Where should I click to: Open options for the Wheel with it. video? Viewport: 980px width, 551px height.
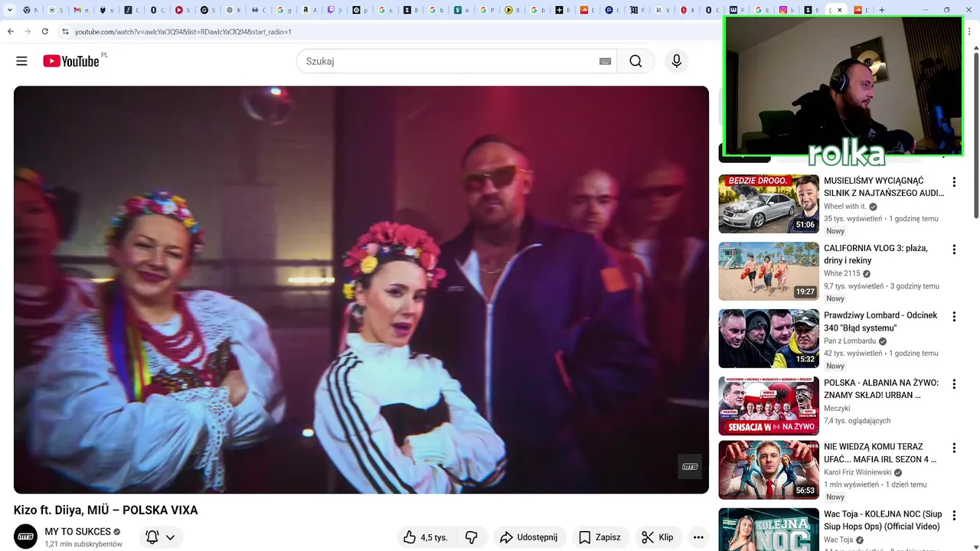point(954,182)
